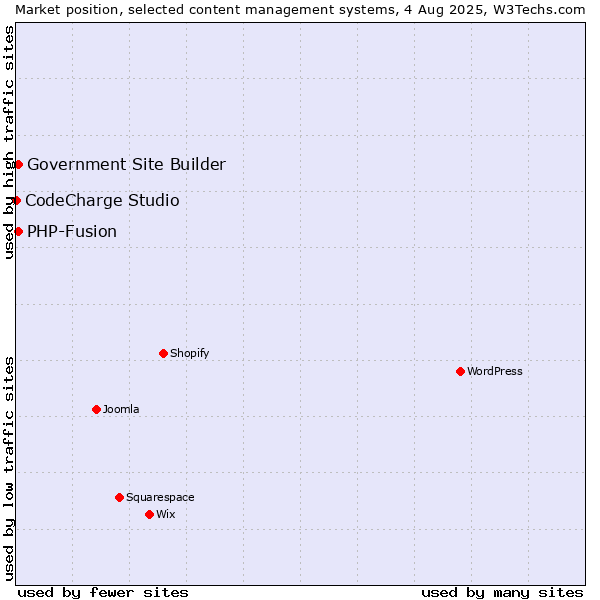The width and height of the screenshot is (600, 600).
Task: Select the 'Shopify' label text
Action: coord(189,353)
